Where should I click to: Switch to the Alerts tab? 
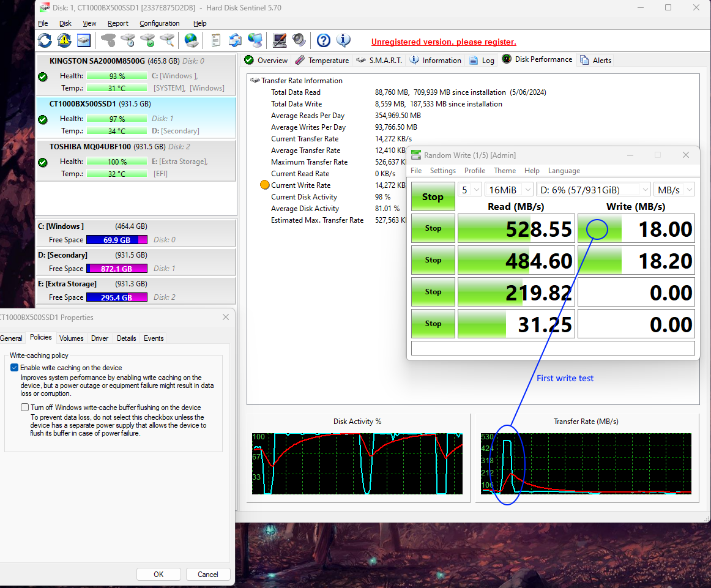tap(596, 61)
